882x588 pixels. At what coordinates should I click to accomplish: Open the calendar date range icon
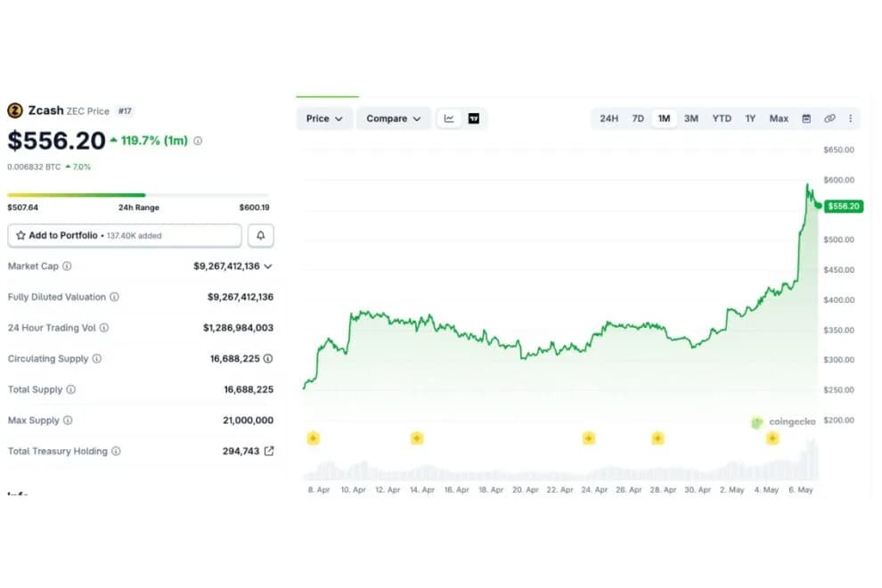coord(806,118)
